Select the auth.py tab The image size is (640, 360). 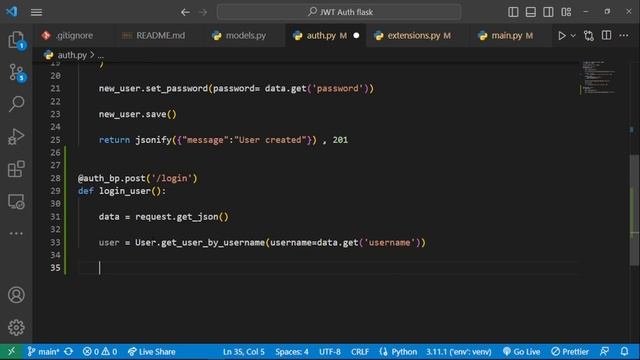pyautogui.click(x=320, y=36)
